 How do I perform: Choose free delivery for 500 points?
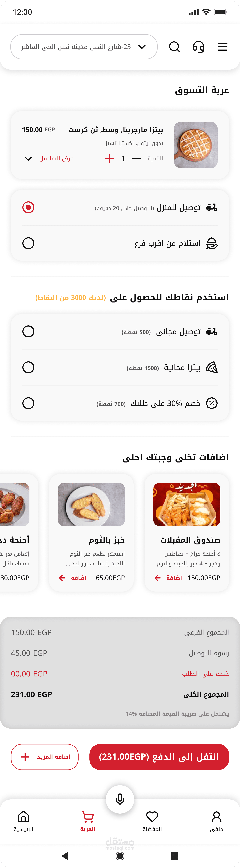click(x=28, y=332)
